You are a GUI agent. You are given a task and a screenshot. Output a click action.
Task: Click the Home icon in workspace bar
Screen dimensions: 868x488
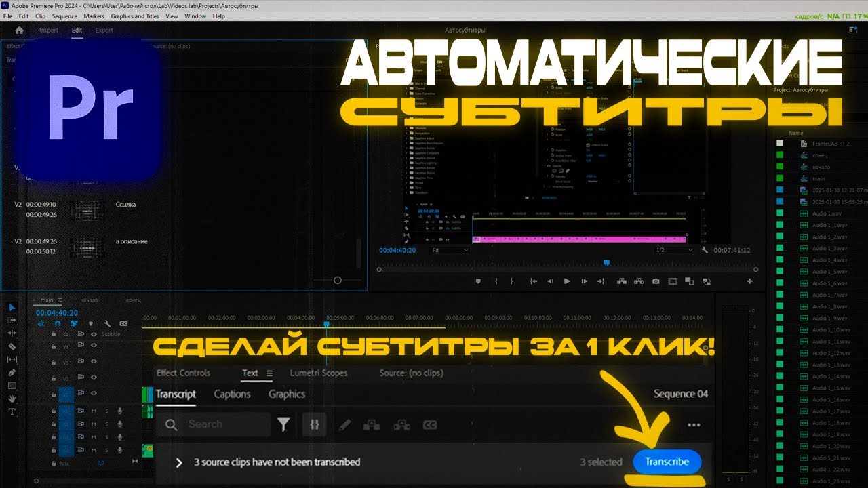(19, 30)
